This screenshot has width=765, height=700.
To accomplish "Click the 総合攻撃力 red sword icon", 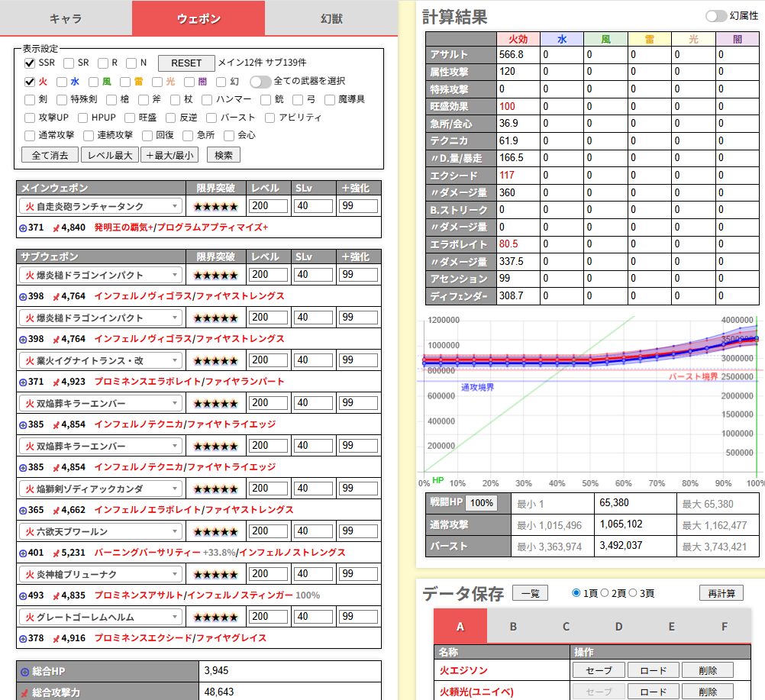I will 24,692.
